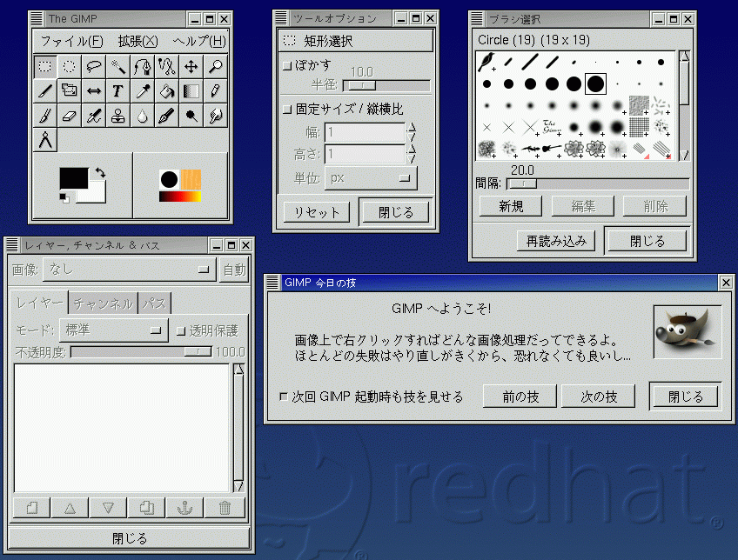Open the 単位 unit dropdown showing px

[x=371, y=178]
